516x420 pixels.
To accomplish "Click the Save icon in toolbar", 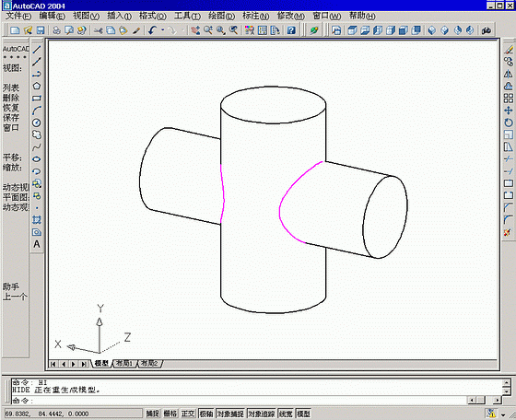I will 41,30.
